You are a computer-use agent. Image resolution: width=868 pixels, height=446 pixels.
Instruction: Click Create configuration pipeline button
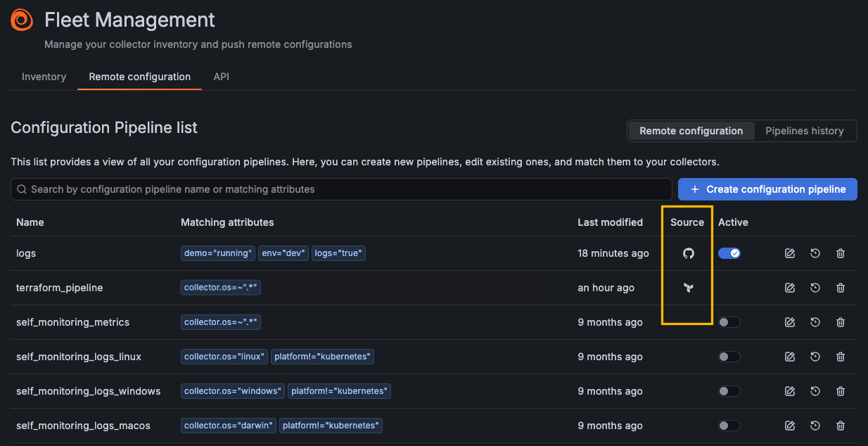coord(767,189)
